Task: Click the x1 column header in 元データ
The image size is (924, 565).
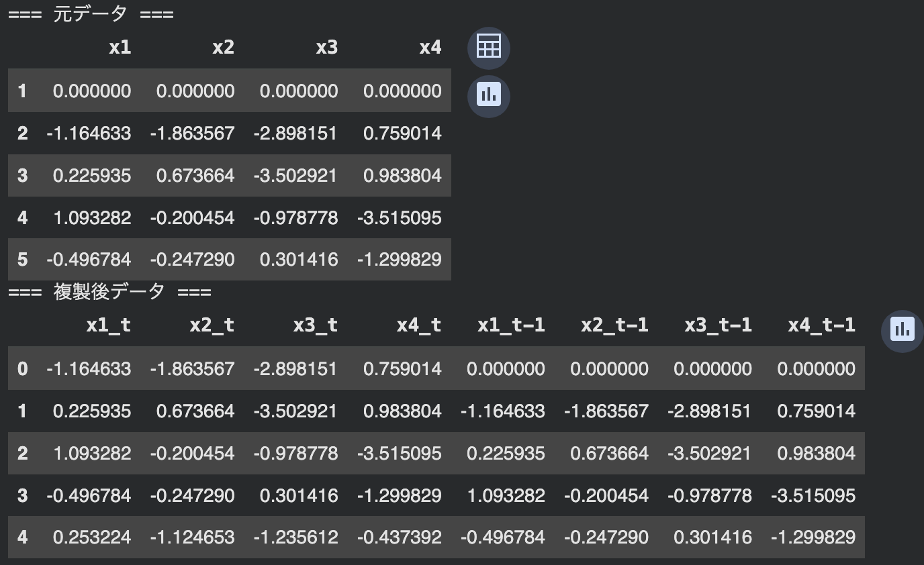Action: (x=120, y=47)
